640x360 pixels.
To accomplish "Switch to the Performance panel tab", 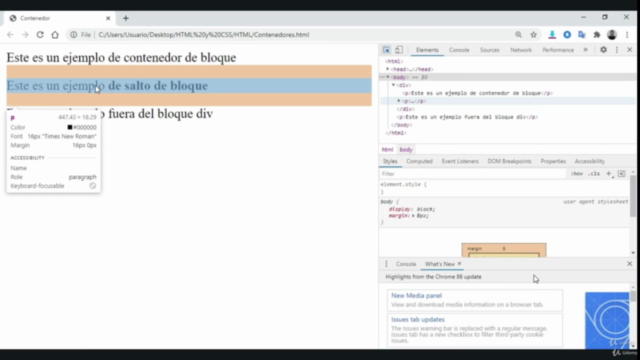I will coord(558,50).
